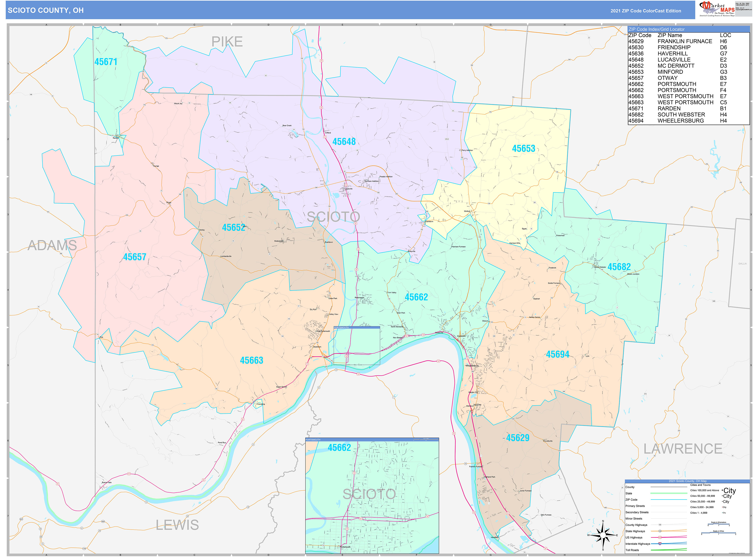Click the ADAMS county label
Image resolution: width=756 pixels, height=557 pixels.
(52, 246)
